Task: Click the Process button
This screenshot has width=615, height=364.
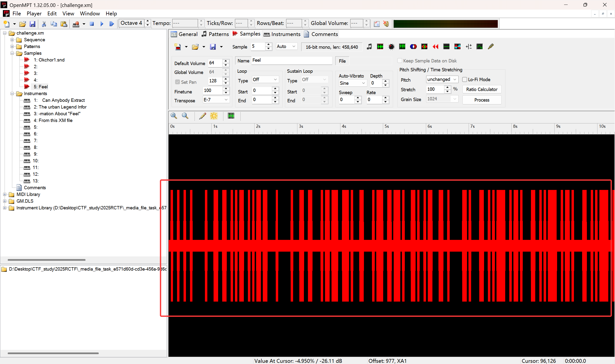Action: (481, 100)
